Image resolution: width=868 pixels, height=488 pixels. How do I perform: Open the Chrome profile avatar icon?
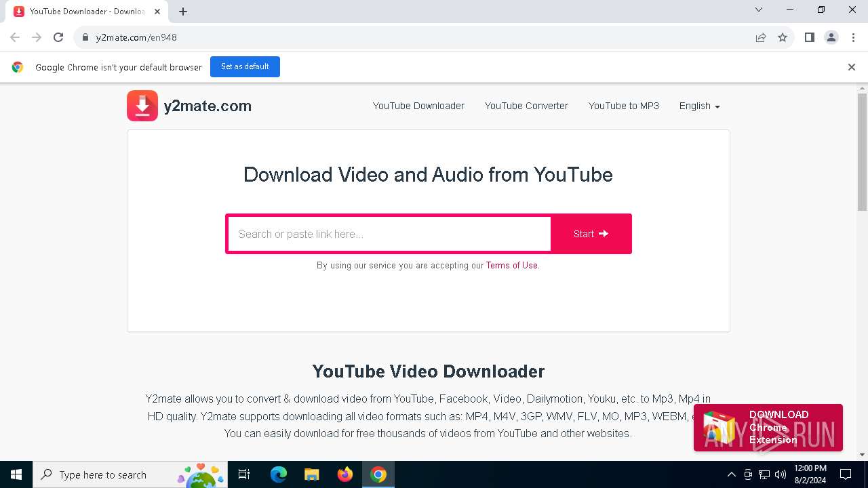831,37
